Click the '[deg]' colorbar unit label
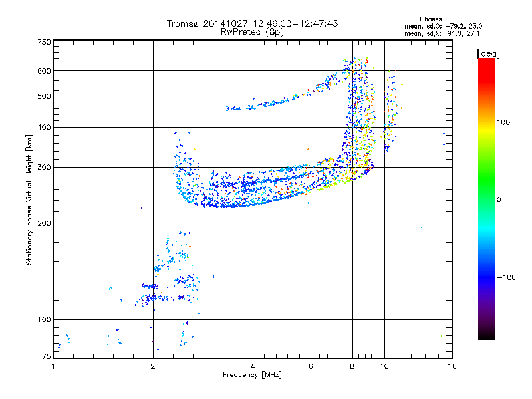Viewport: 532px width, 399px height. point(488,53)
